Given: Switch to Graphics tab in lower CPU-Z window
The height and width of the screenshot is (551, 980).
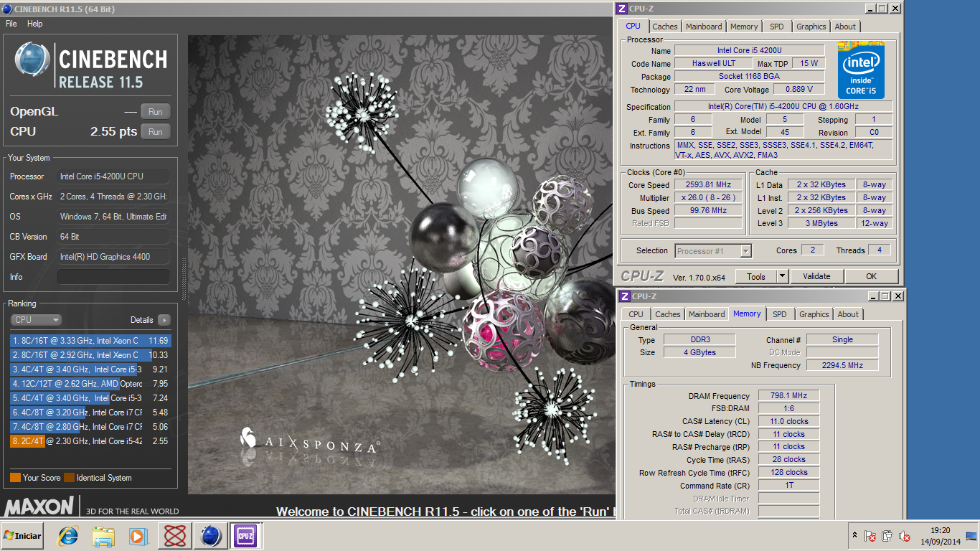Looking at the screenshot, I should [814, 314].
